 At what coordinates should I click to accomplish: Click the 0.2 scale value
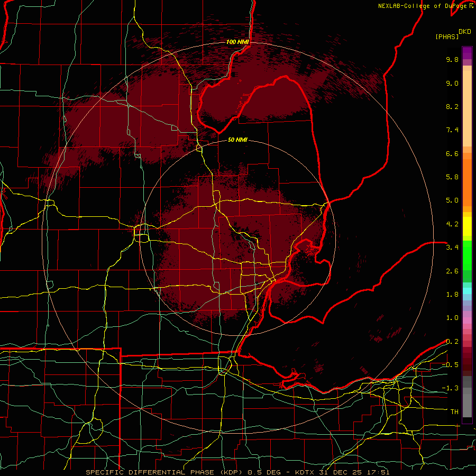pyautogui.click(x=452, y=342)
